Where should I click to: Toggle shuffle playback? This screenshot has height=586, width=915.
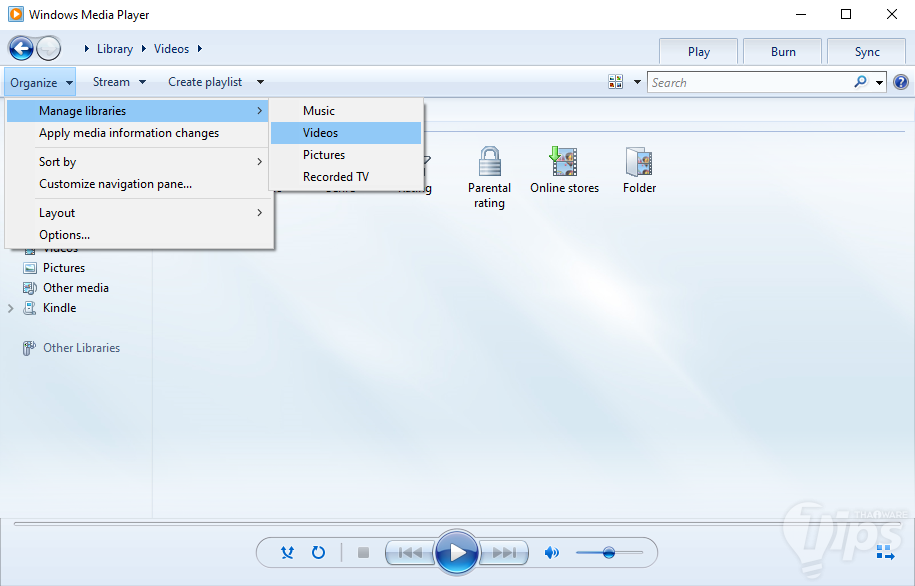pos(287,552)
